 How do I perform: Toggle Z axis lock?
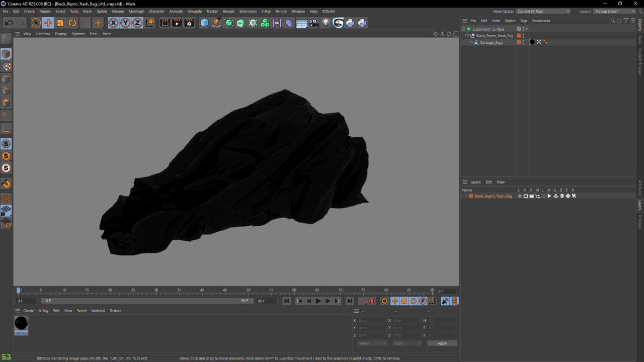pyautogui.click(x=137, y=23)
